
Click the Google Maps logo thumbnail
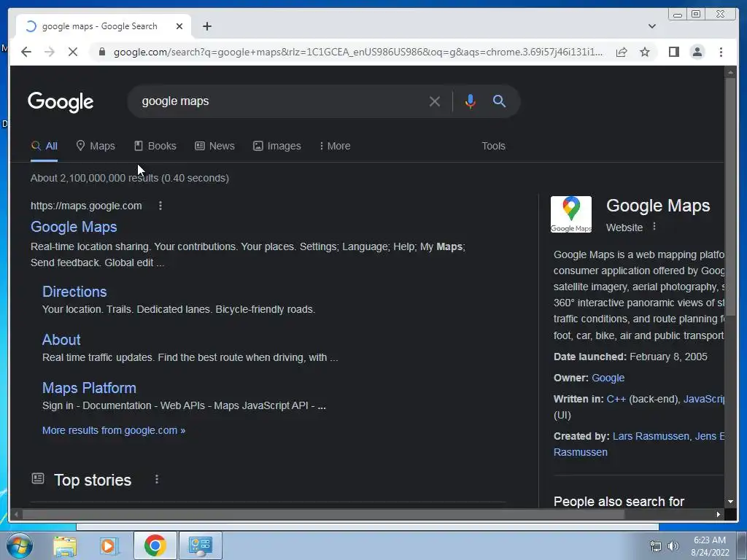tap(570, 214)
